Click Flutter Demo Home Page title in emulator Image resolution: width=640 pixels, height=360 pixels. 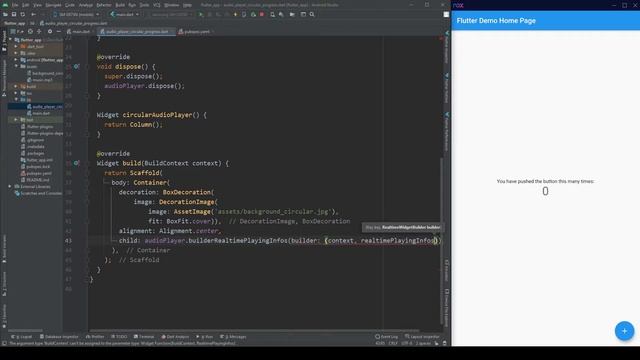click(x=496, y=21)
